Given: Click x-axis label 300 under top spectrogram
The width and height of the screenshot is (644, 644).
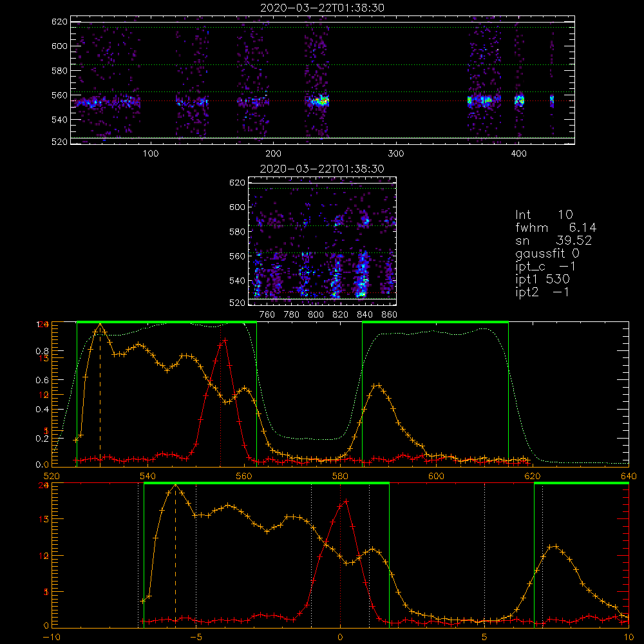Looking at the screenshot, I should click(396, 154).
